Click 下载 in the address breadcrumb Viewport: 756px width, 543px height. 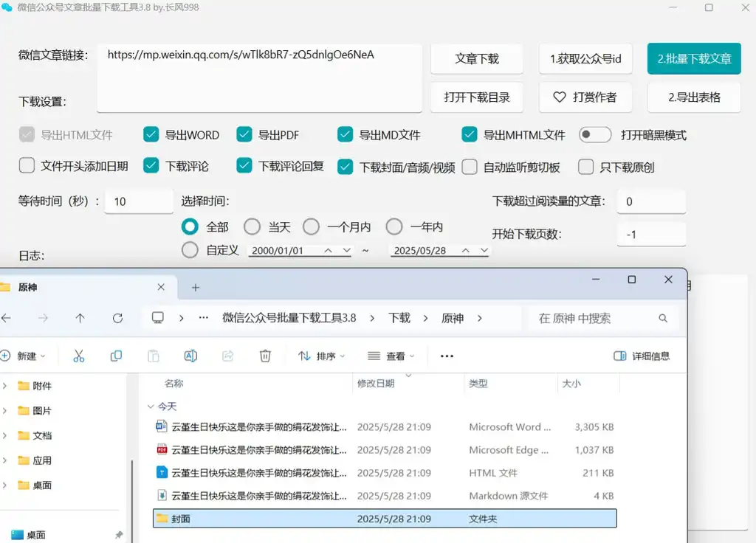click(x=399, y=318)
